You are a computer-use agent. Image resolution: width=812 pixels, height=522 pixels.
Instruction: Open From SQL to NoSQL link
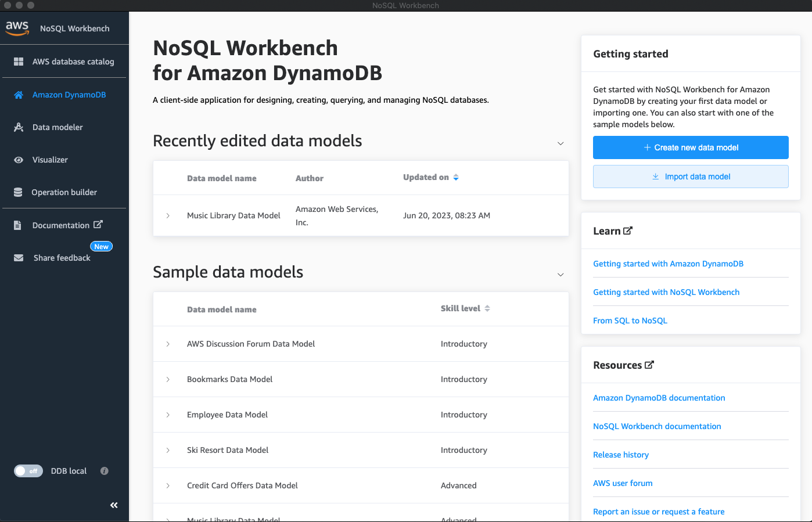coord(630,321)
